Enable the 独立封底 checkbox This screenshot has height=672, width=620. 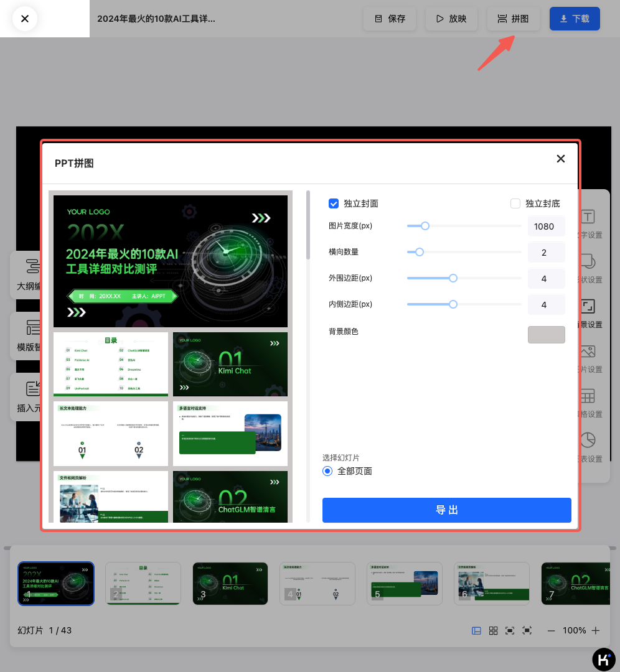click(515, 203)
